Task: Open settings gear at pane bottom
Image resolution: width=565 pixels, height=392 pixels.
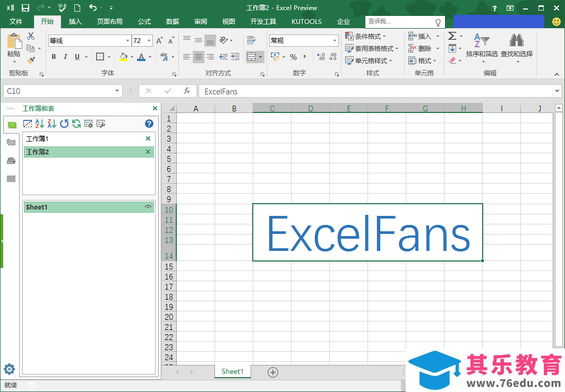Action: tap(10, 369)
